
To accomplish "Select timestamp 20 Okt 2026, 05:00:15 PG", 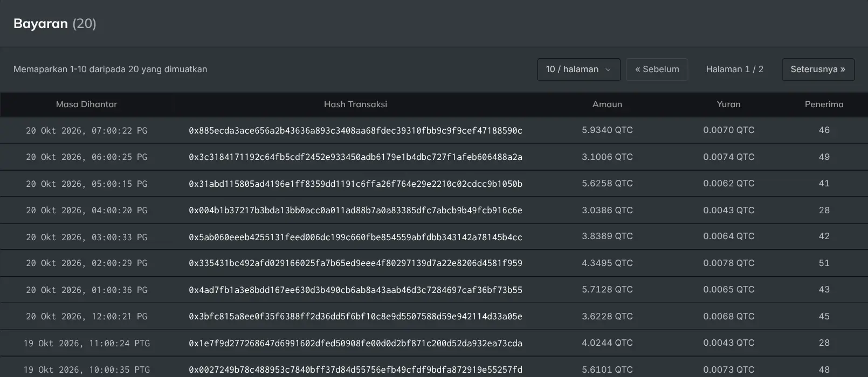I will coord(86,184).
